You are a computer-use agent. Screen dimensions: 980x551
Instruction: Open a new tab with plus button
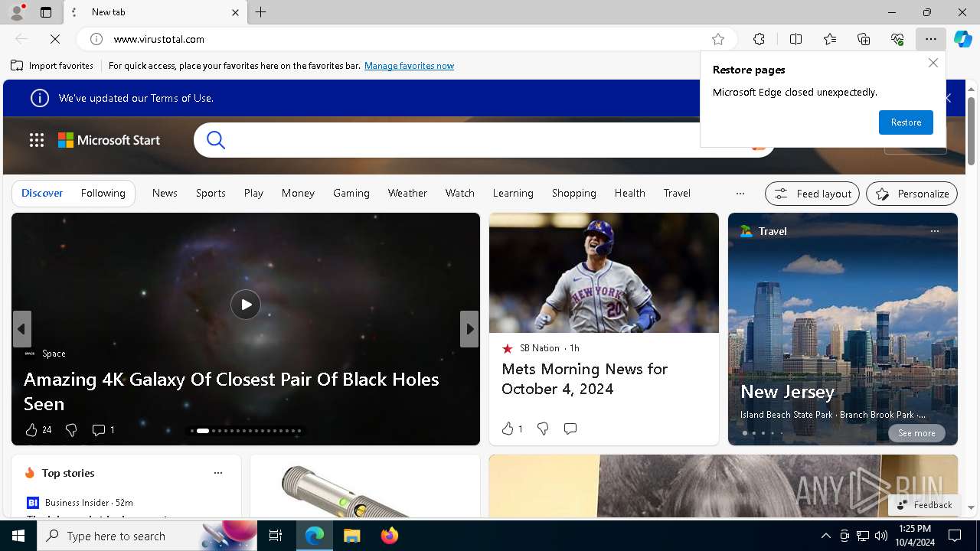(x=261, y=12)
